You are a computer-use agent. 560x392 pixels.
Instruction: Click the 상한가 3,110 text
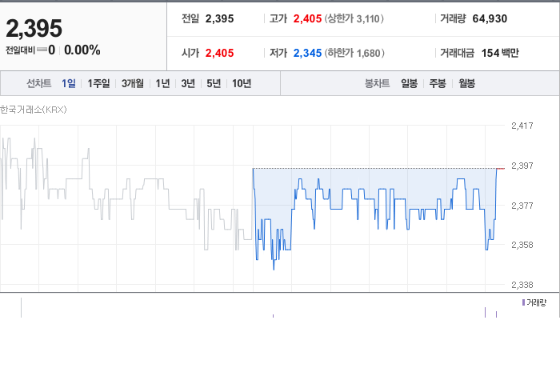(354, 18)
